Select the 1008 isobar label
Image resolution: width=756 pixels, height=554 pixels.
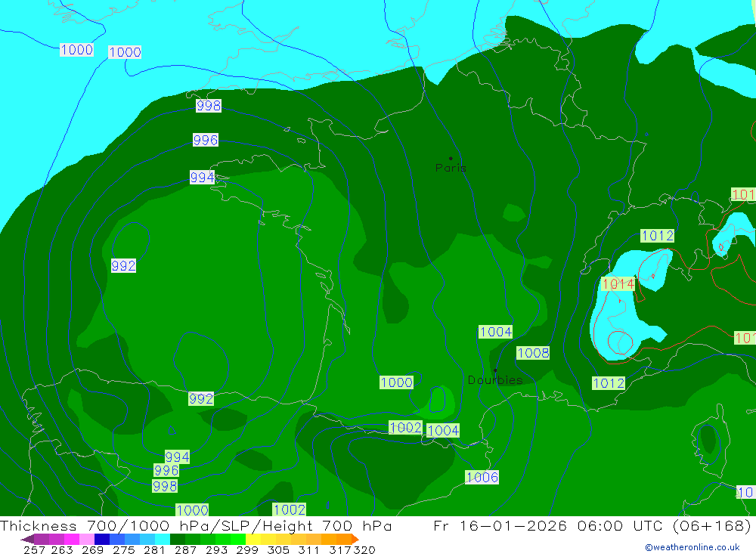[533, 353]
